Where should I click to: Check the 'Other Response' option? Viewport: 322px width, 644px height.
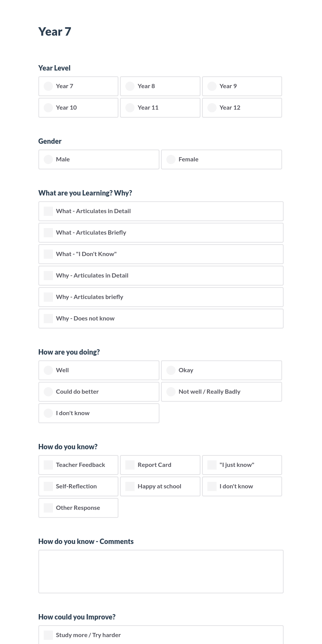click(x=48, y=508)
